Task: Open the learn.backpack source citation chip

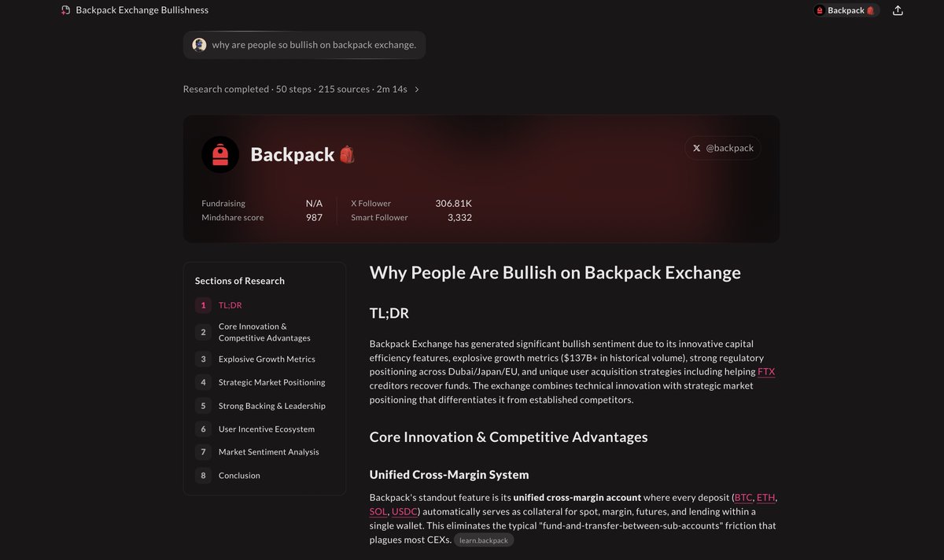Action: [484, 540]
